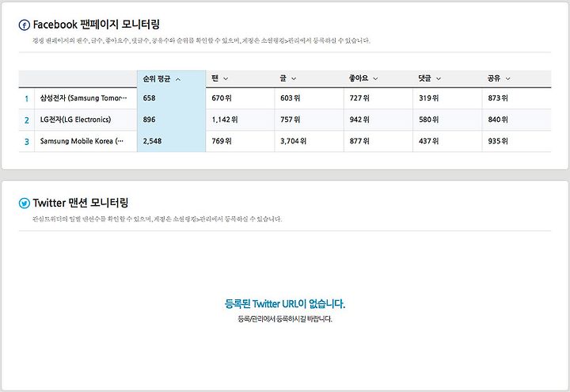
Task: Click rank number 3 in table
Action: click(x=27, y=142)
